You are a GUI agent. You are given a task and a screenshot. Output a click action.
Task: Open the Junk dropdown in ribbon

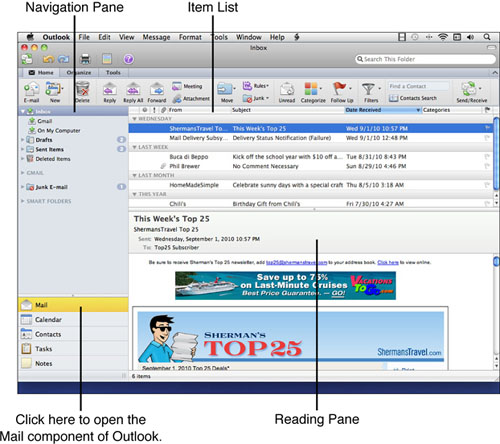point(256,98)
